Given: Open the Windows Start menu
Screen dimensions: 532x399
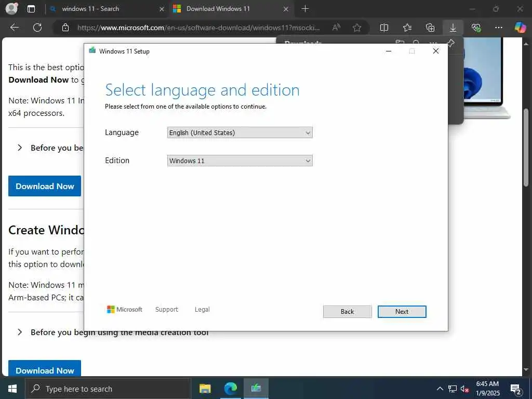Looking at the screenshot, I should [12, 389].
